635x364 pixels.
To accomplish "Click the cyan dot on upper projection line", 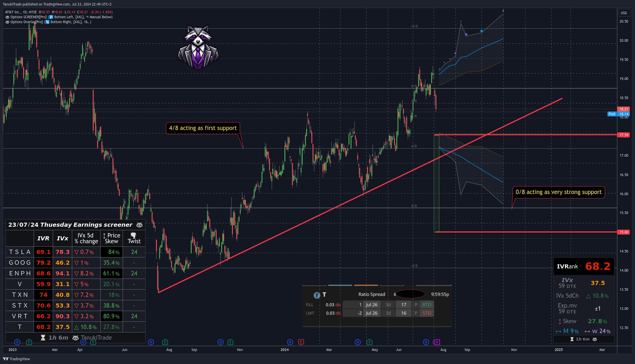I will pyautogui.click(x=482, y=31).
